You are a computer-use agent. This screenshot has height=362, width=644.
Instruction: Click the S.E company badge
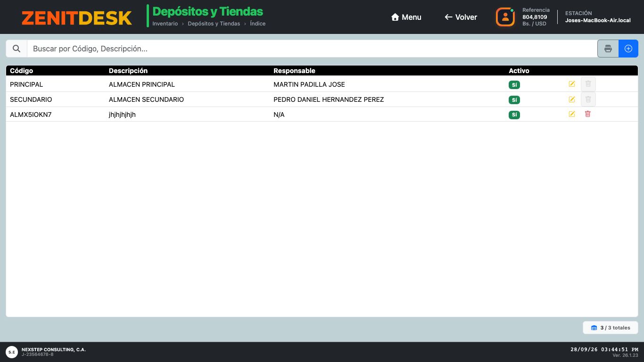pos(12,352)
